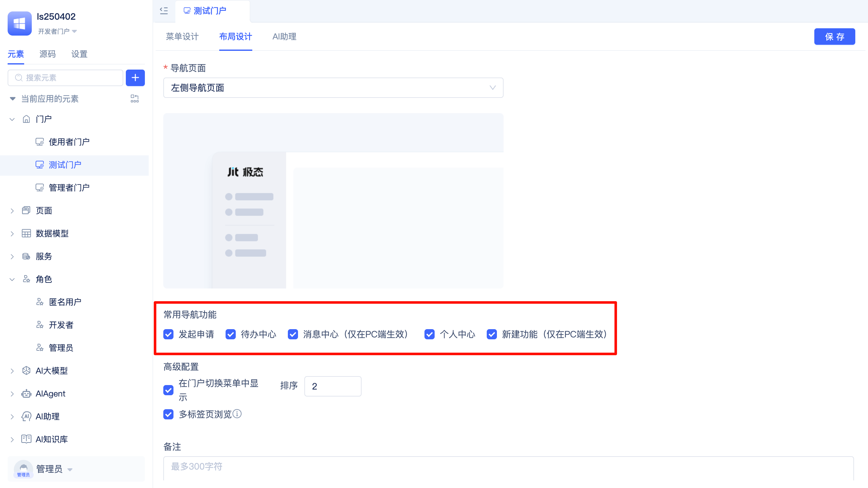Uncheck the 个人中心 checkbox

430,334
